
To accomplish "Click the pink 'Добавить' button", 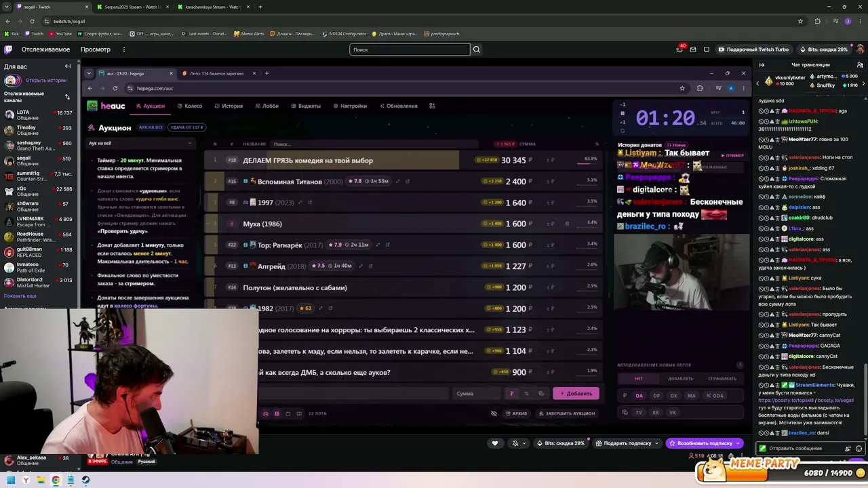I will click(x=576, y=393).
